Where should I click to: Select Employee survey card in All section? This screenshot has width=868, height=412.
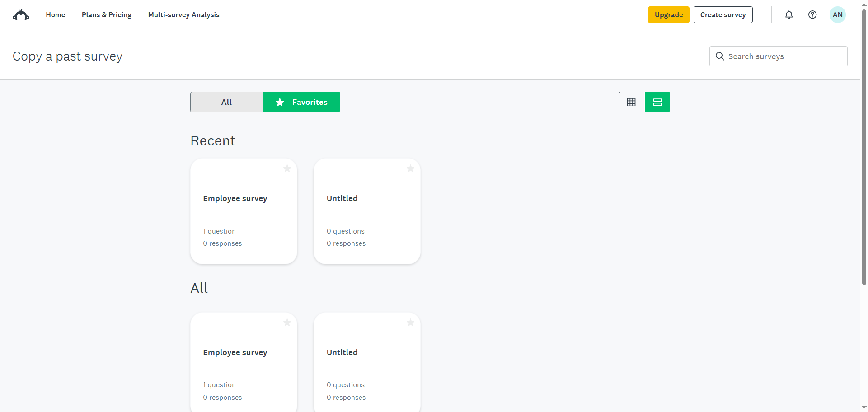click(244, 362)
